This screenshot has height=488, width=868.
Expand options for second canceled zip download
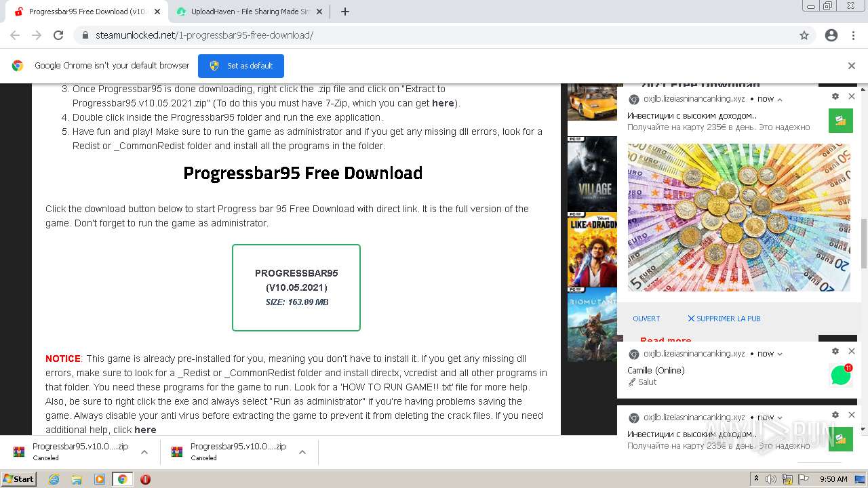(x=302, y=452)
